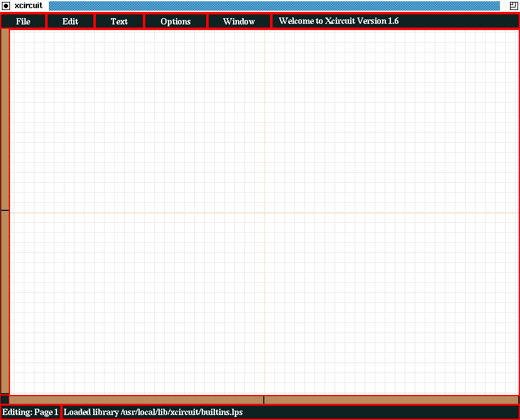520x420 pixels.
Task: Click the xcircuit title bar text
Action: click(x=29, y=6)
